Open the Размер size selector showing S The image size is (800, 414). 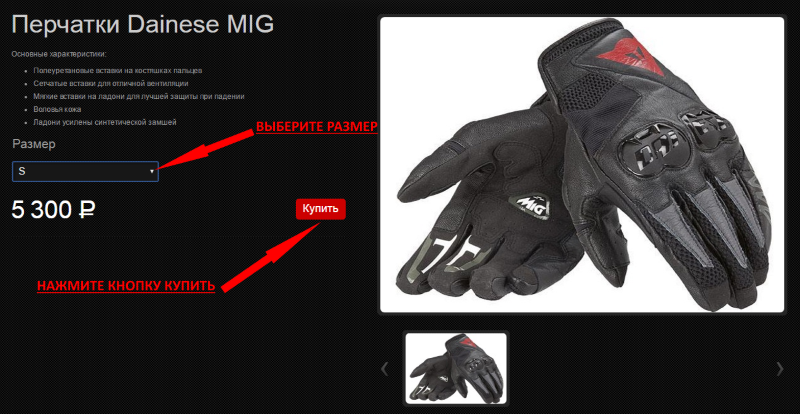[x=85, y=172]
